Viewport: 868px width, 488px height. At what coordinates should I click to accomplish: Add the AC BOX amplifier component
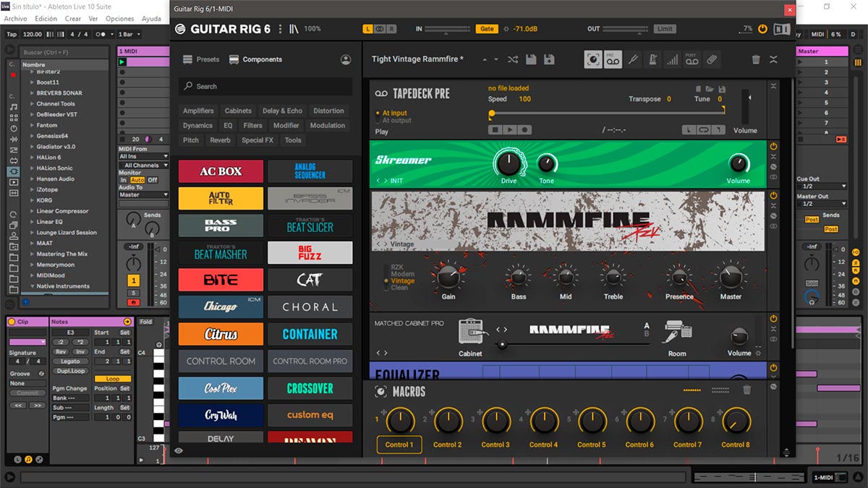click(221, 171)
